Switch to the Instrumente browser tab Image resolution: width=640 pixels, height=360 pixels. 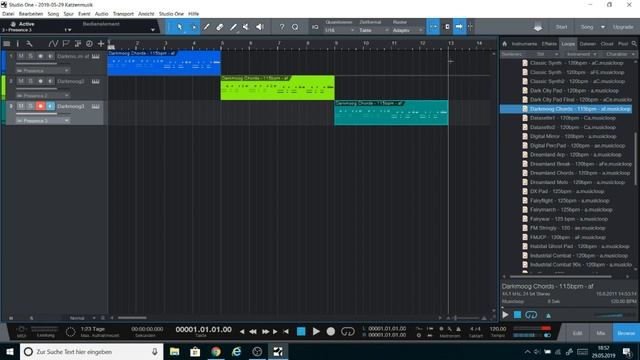pyautogui.click(x=524, y=44)
